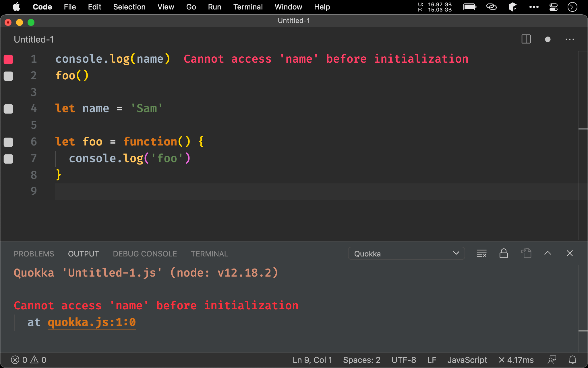Open the Window menu

(288, 7)
